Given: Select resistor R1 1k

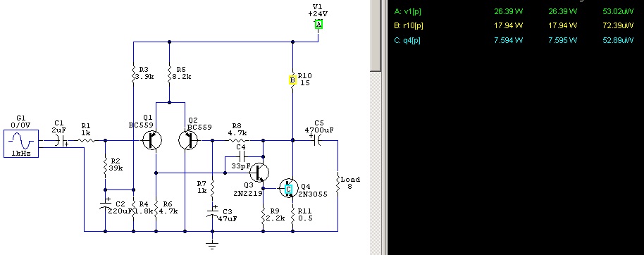Looking at the screenshot, I should (86, 140).
